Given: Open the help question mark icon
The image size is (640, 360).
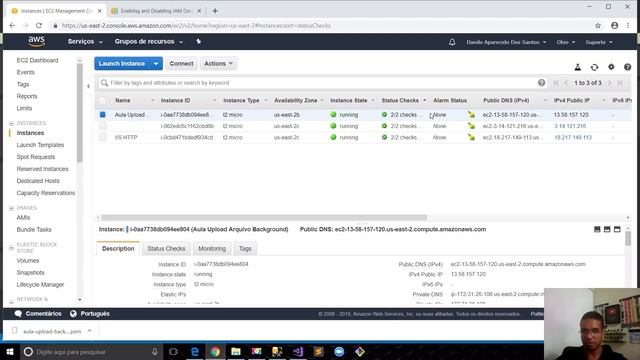Looking at the screenshot, I should point(627,67).
